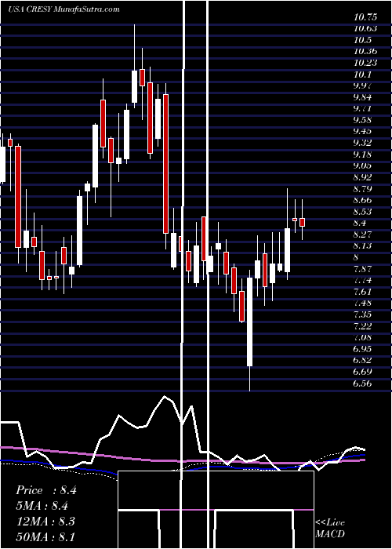
Task: Click the 9.18 price axis label
Action: pos(362,155)
